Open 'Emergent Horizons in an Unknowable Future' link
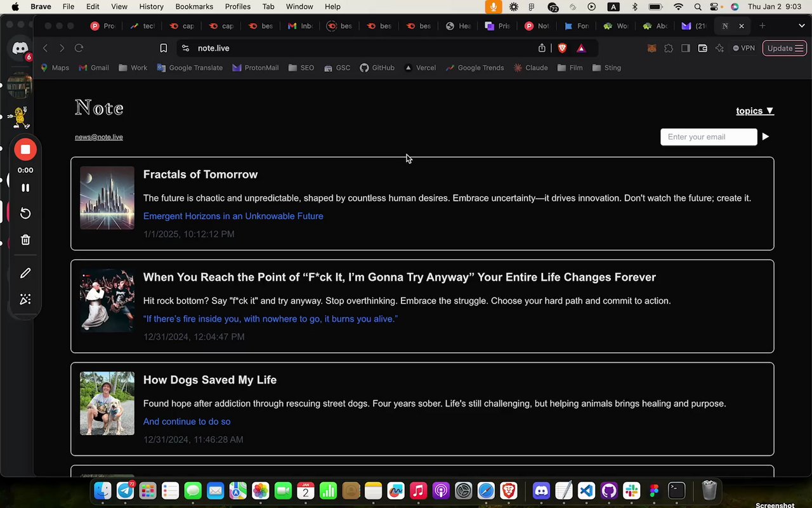The width and height of the screenshot is (812, 508). pyautogui.click(x=233, y=216)
